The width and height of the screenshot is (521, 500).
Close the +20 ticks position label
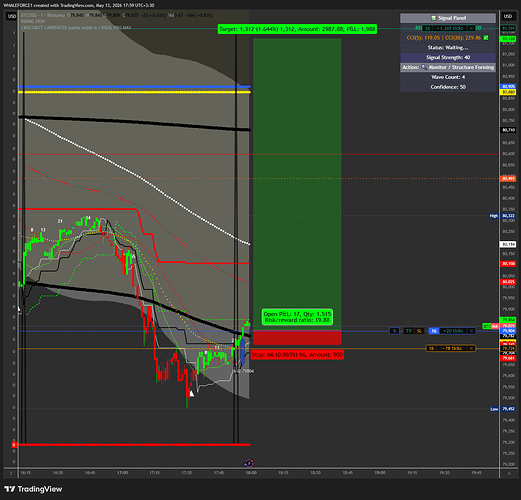coord(471,331)
